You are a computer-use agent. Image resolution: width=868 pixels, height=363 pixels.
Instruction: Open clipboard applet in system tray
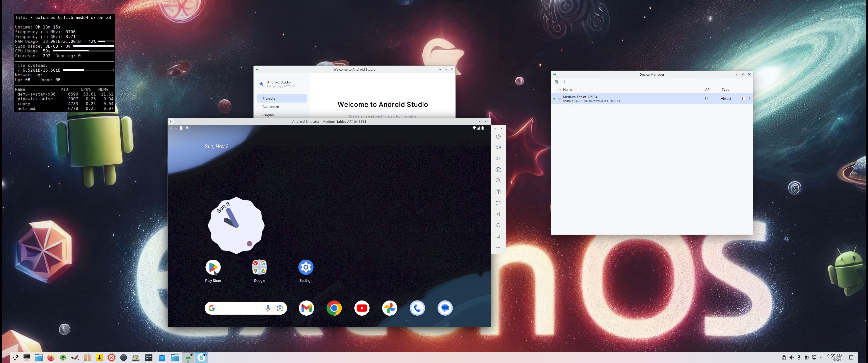click(x=784, y=357)
